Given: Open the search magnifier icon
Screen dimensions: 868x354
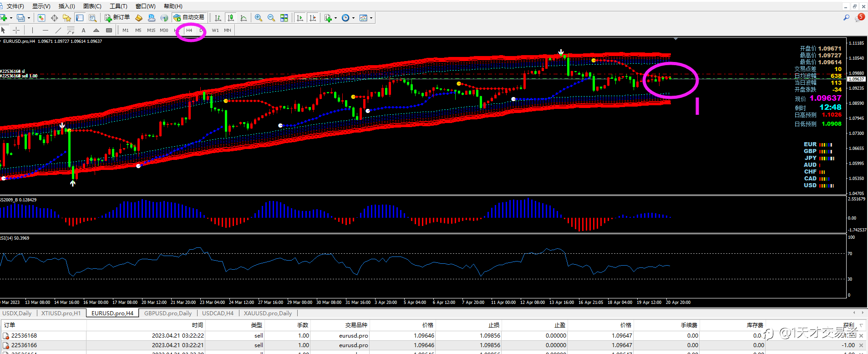Looking at the screenshot, I should [x=846, y=18].
